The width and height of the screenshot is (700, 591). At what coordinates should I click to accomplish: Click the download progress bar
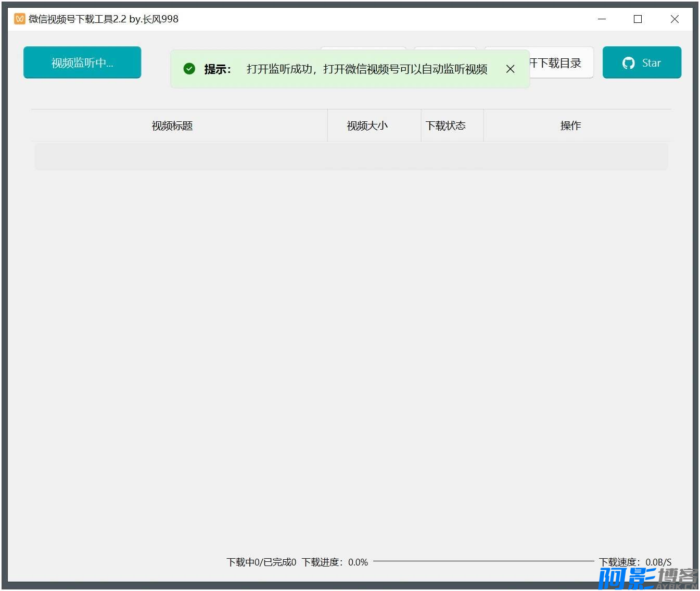coord(483,561)
